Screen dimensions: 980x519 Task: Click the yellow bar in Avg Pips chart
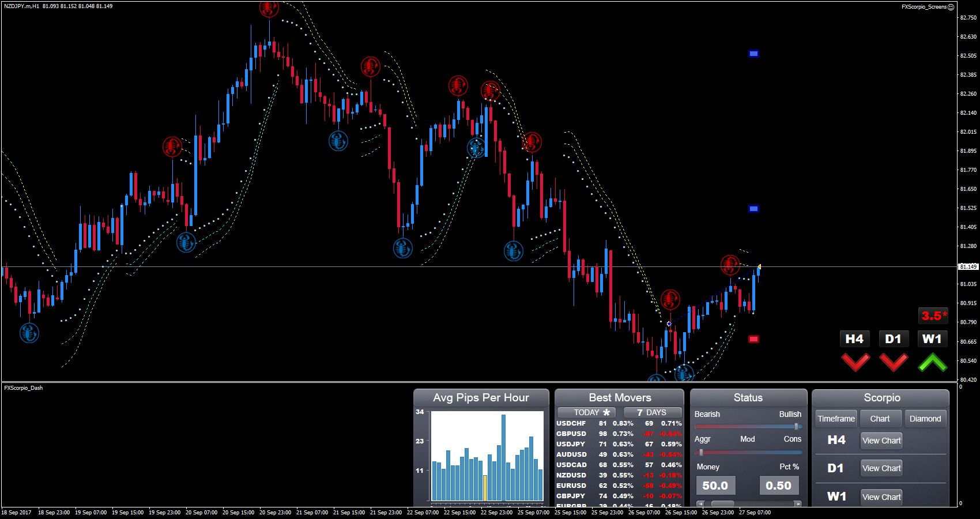click(x=485, y=488)
